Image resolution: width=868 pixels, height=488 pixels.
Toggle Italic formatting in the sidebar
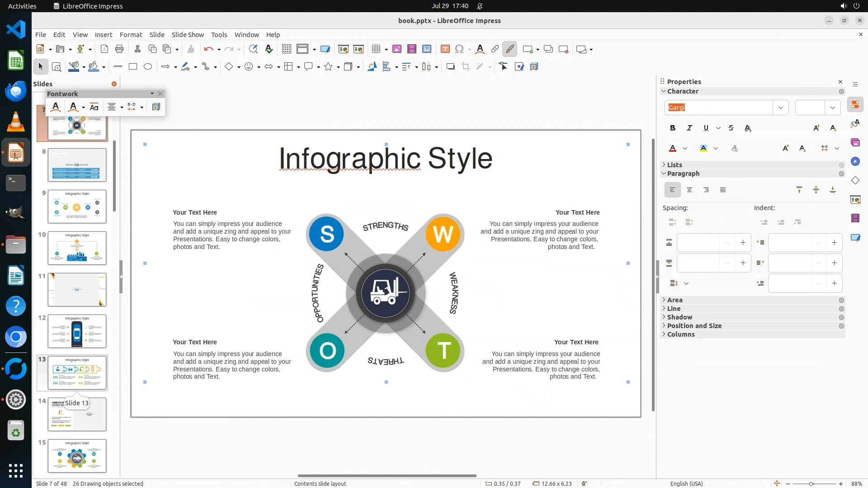click(x=689, y=128)
